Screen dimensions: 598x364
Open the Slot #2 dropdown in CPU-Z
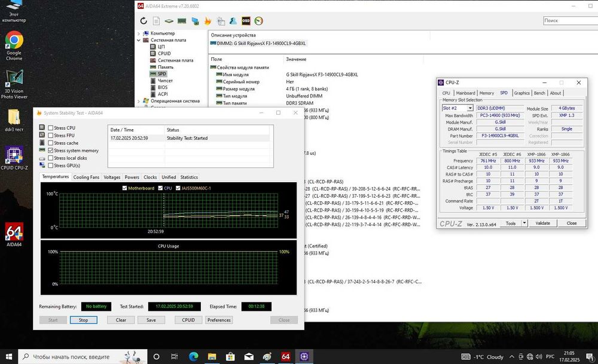pos(470,108)
